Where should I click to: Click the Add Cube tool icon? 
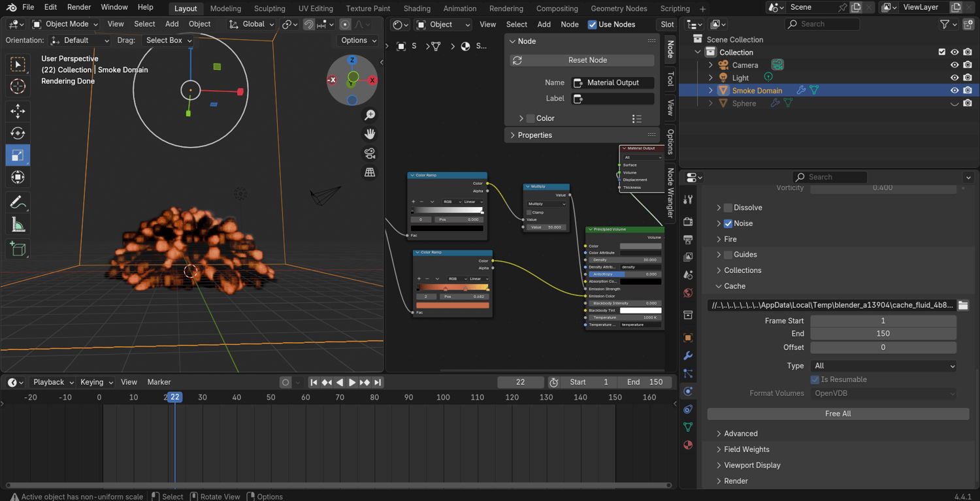pyautogui.click(x=18, y=249)
